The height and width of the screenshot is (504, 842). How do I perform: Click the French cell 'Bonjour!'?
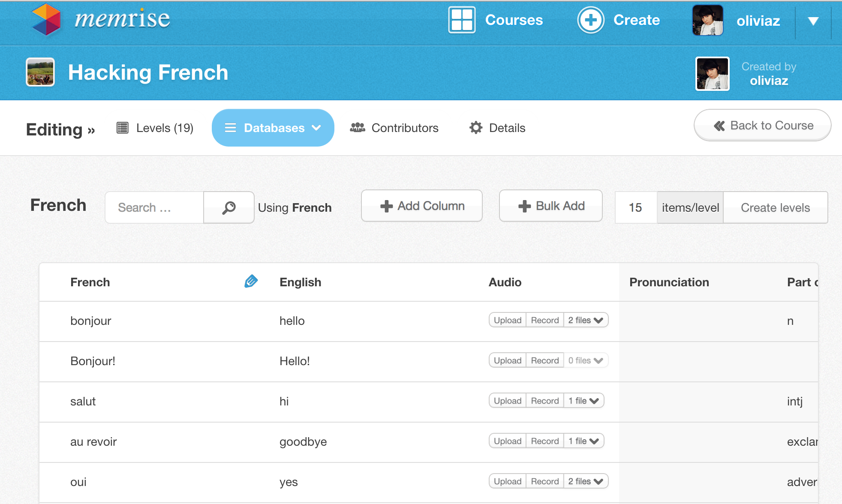pyautogui.click(x=93, y=361)
